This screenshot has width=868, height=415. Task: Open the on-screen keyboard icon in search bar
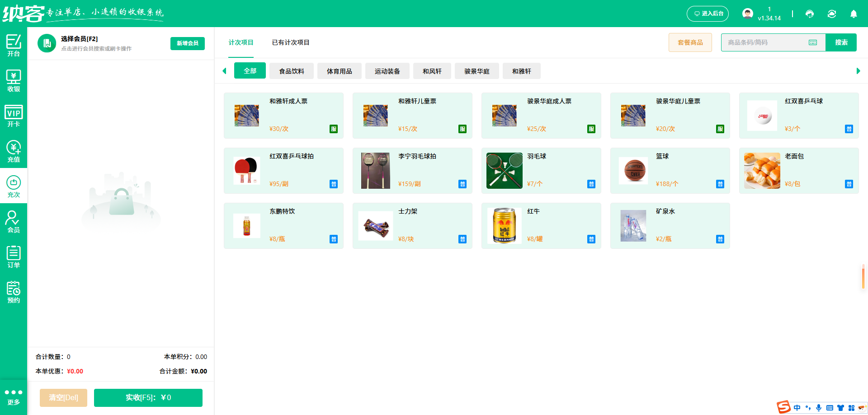[813, 42]
